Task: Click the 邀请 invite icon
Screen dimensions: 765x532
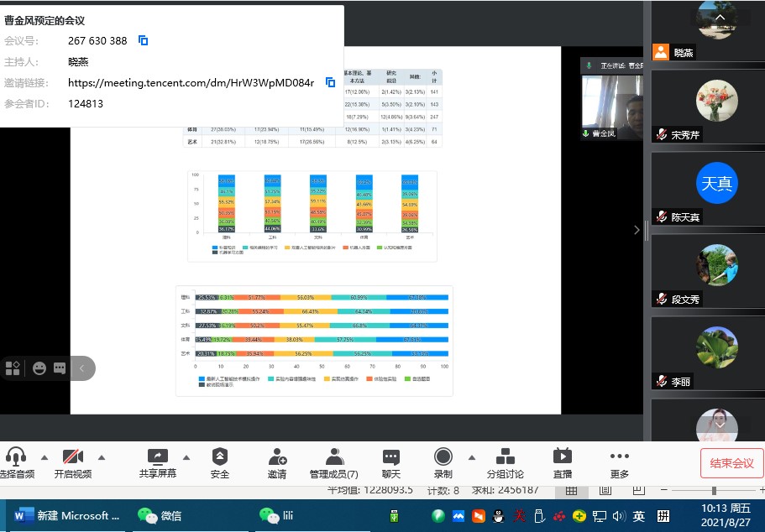Action: tap(277, 462)
